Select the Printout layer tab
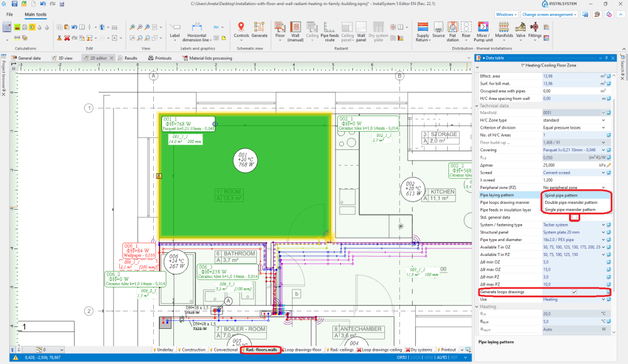 point(447,350)
